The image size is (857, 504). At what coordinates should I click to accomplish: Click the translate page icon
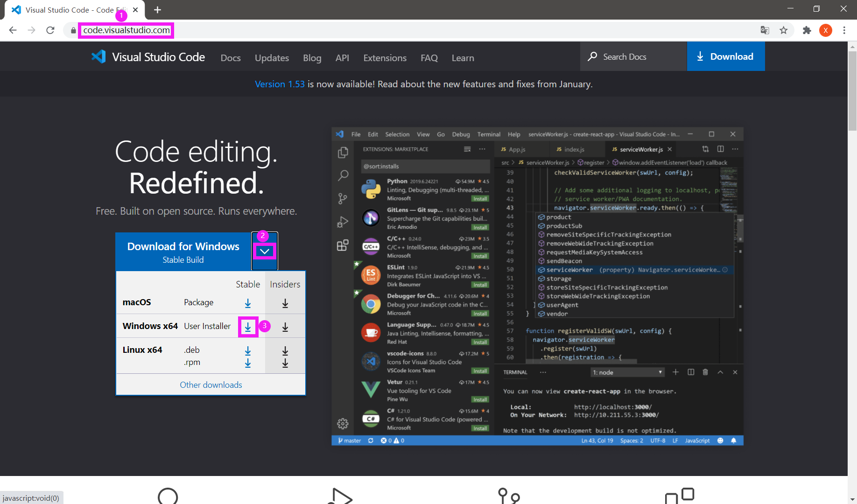[765, 30]
